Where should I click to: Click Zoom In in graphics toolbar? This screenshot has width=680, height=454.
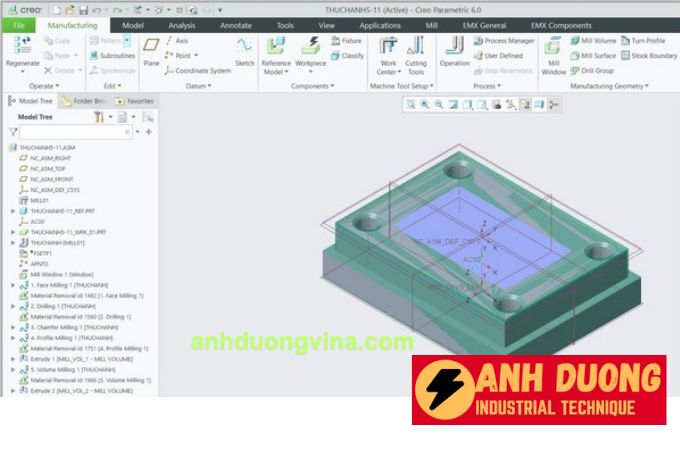click(x=425, y=104)
